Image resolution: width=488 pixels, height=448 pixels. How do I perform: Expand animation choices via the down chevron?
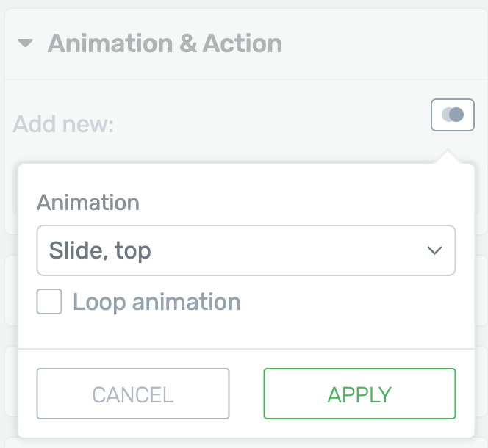pyautogui.click(x=434, y=250)
